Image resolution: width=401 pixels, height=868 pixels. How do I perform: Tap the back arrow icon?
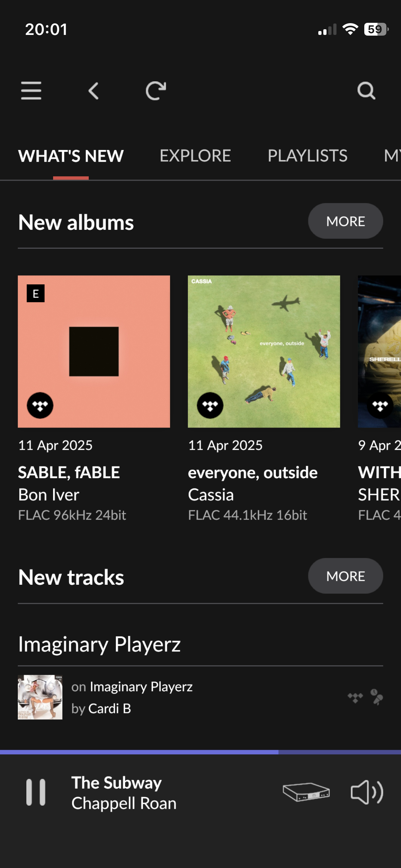click(93, 91)
